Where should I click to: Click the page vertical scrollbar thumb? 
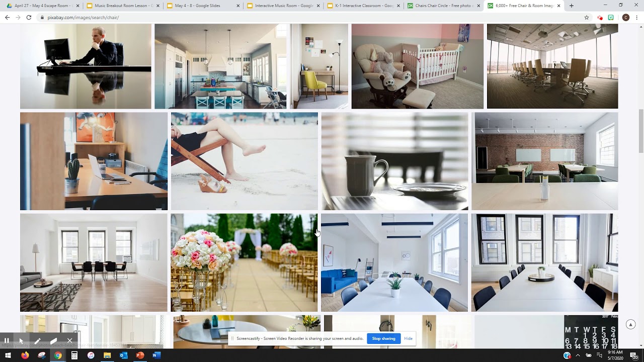pyautogui.click(x=641, y=131)
